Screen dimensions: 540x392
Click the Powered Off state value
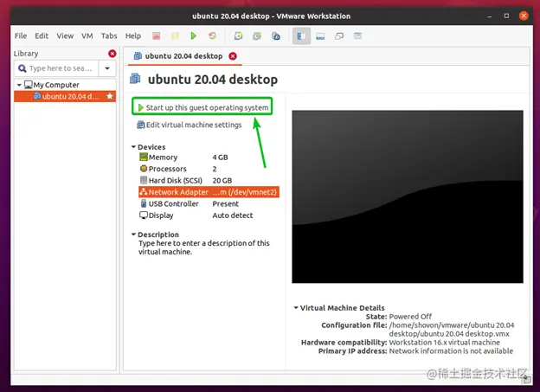(x=410, y=316)
